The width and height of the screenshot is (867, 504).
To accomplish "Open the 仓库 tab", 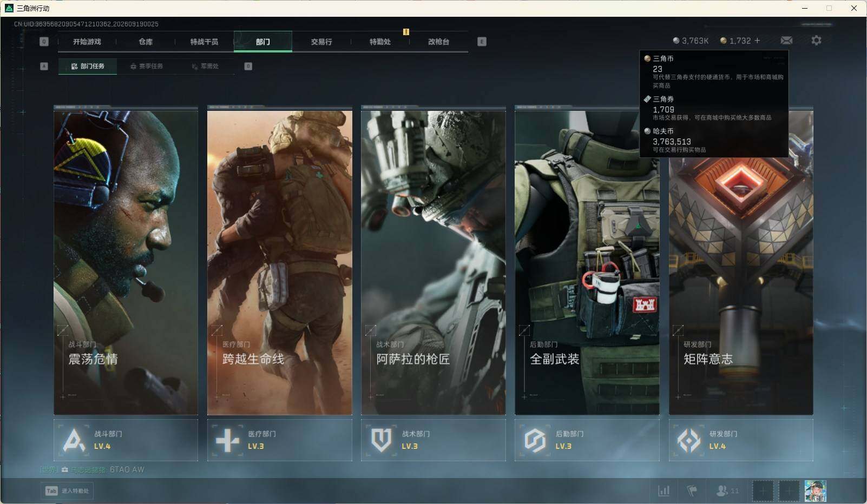I will [146, 42].
